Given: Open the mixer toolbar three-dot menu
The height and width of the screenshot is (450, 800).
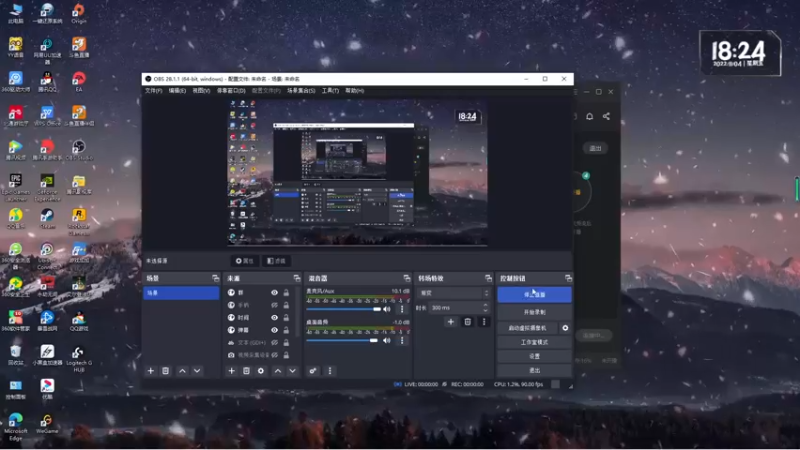Looking at the screenshot, I should [x=330, y=371].
